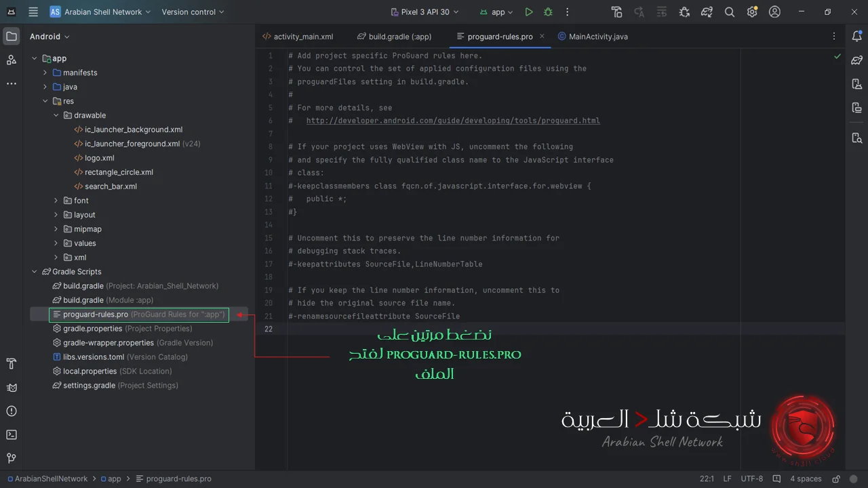This screenshot has height=488, width=868.
Task: Click the line:column 22:1 indicator
Action: (707, 479)
